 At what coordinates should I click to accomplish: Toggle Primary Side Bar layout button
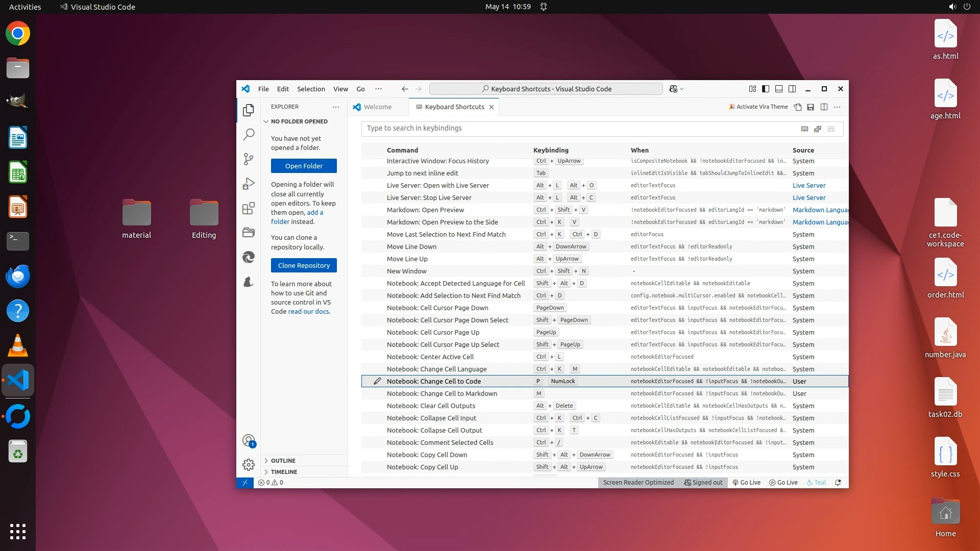pyautogui.click(x=766, y=89)
